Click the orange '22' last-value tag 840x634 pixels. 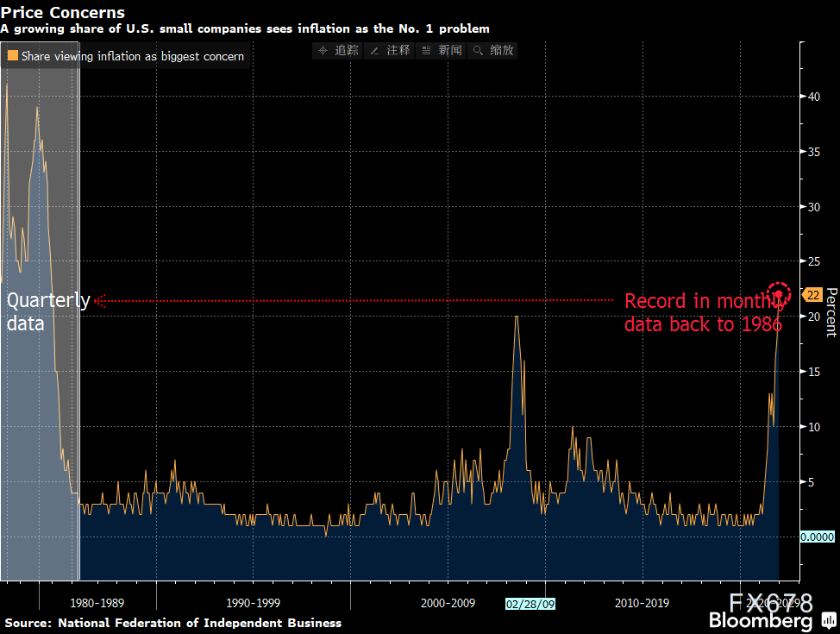(812, 295)
